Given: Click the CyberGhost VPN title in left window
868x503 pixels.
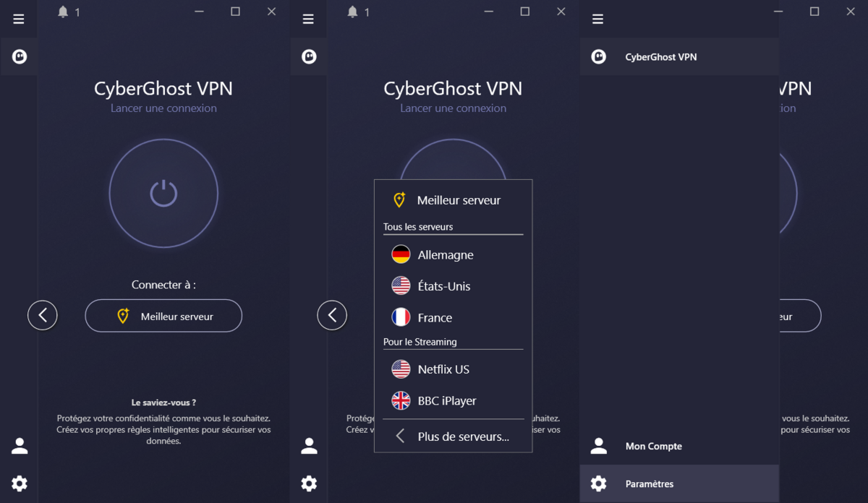Looking at the screenshot, I should (163, 89).
